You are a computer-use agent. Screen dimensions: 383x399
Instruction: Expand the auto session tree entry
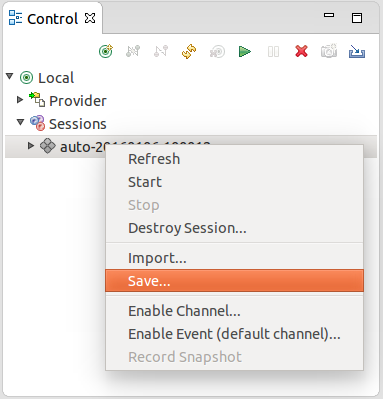tap(31, 146)
